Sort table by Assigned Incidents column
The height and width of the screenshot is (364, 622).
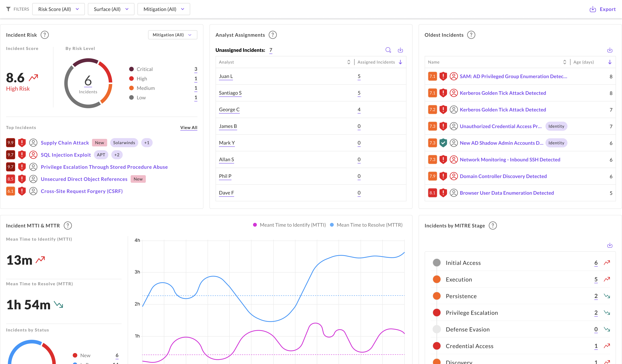click(x=400, y=62)
